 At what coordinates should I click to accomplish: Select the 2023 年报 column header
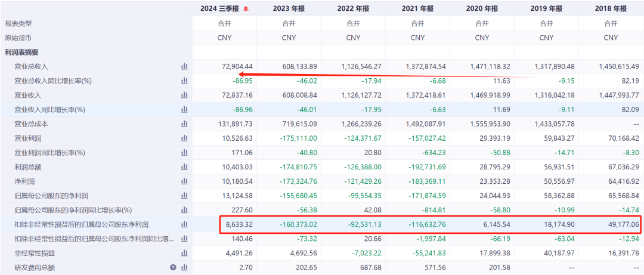(289, 8)
